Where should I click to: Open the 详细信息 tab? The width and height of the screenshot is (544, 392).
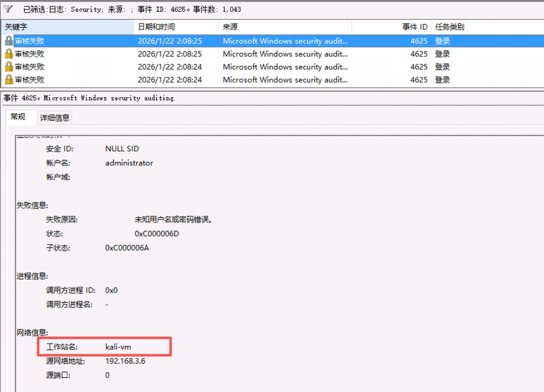pos(55,118)
